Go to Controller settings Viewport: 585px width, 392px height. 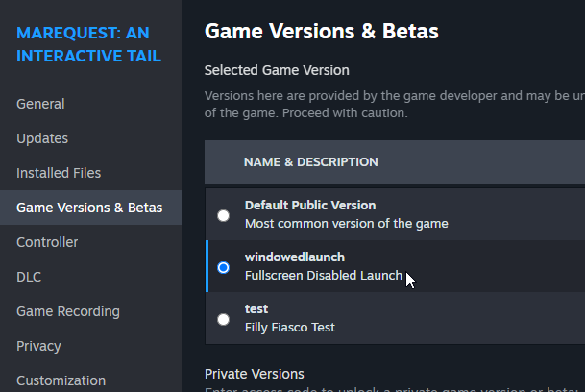47,242
